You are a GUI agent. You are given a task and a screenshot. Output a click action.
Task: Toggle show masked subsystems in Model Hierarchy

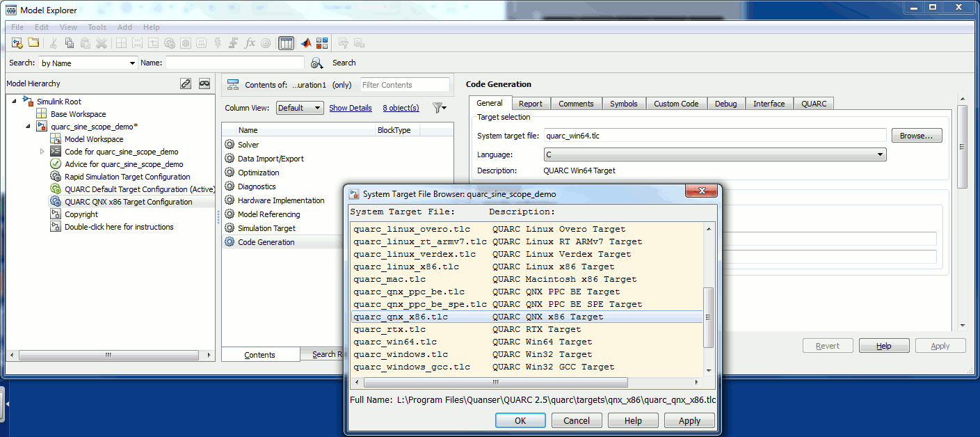[204, 84]
